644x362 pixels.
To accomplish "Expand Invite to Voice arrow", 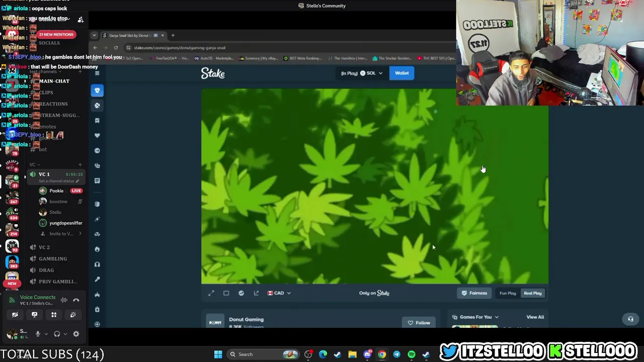I will 80,234.
